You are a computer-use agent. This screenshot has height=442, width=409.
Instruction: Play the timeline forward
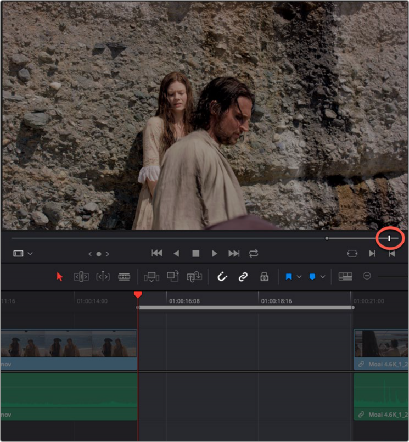point(214,254)
